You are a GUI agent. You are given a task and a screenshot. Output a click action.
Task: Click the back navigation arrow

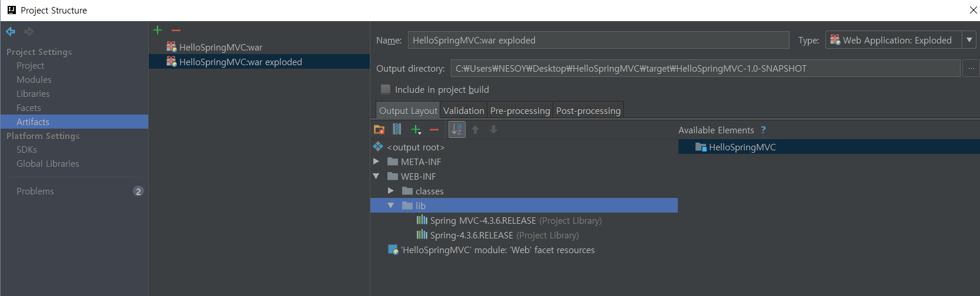tap(11, 32)
